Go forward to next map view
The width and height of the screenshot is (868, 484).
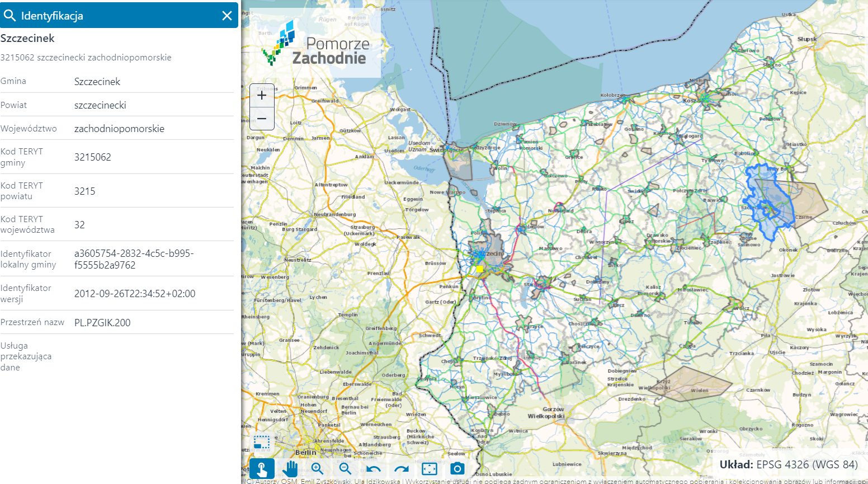coord(401,469)
